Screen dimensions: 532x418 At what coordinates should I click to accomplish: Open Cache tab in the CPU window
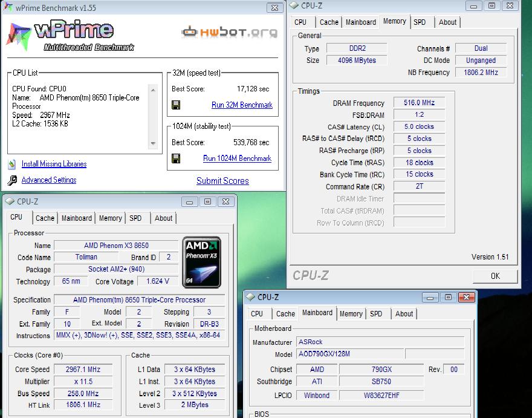click(x=45, y=218)
